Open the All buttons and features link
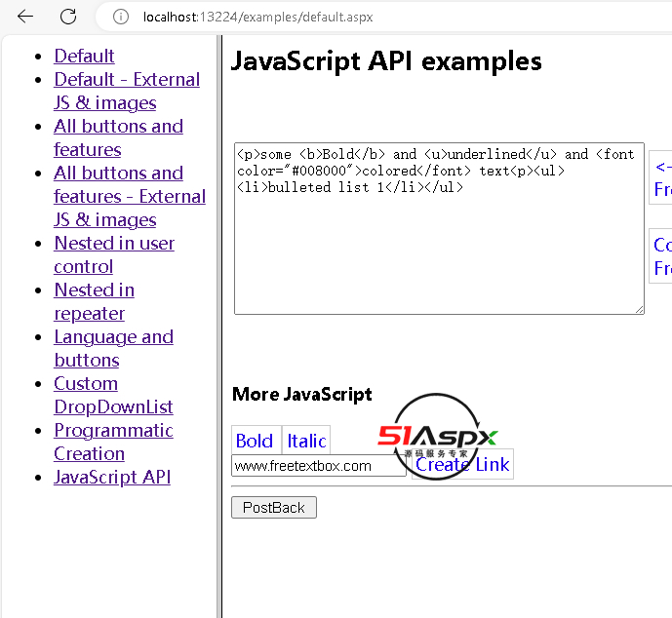 118,137
